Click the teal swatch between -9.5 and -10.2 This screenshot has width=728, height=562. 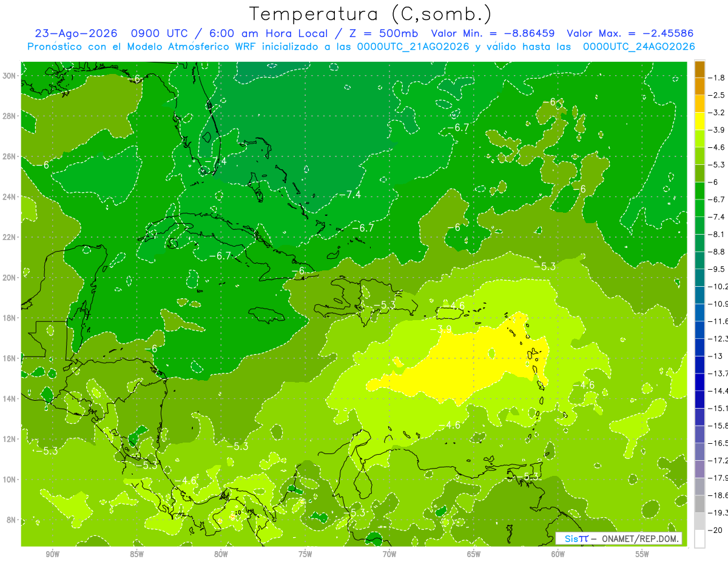click(x=699, y=277)
